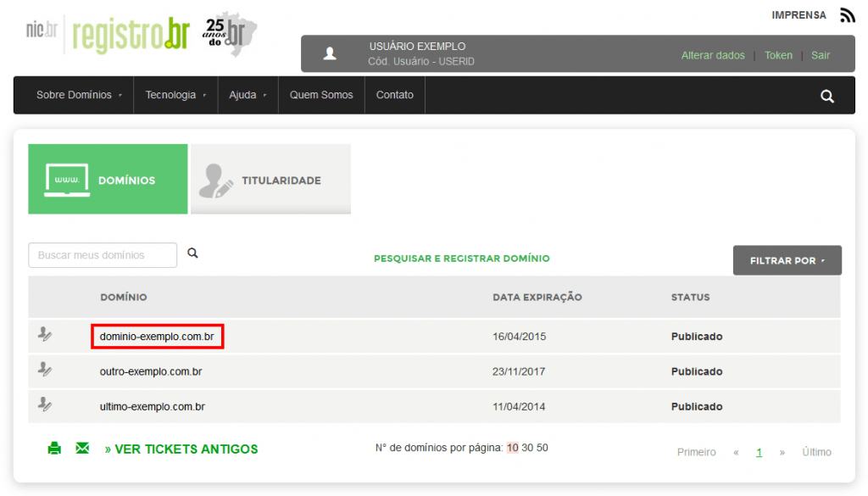Viewport: 868px width, 496px height.
Task: Open VER TICKETS ANTIGOS link
Action: tap(181, 449)
